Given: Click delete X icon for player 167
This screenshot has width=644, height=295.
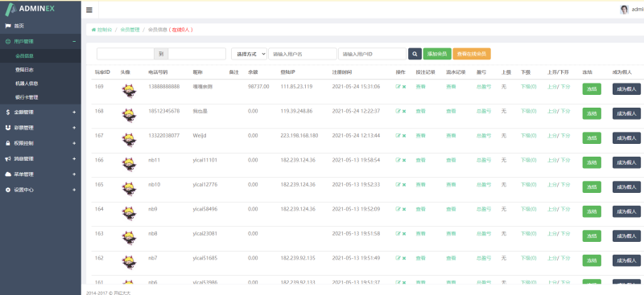Looking at the screenshot, I should (404, 136).
